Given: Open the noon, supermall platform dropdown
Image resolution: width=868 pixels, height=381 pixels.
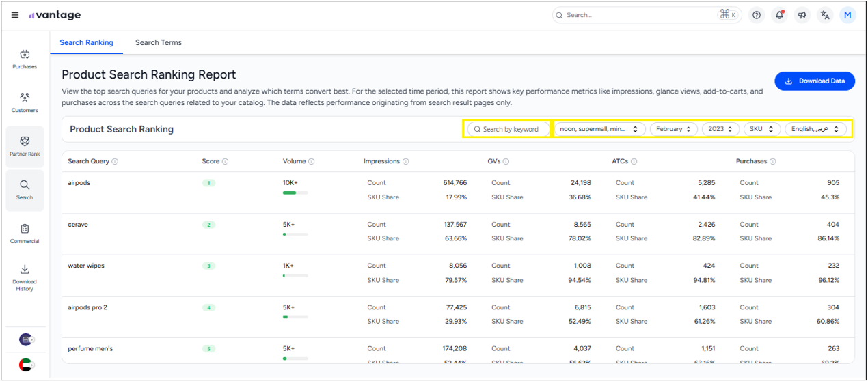Looking at the screenshot, I should click(599, 129).
